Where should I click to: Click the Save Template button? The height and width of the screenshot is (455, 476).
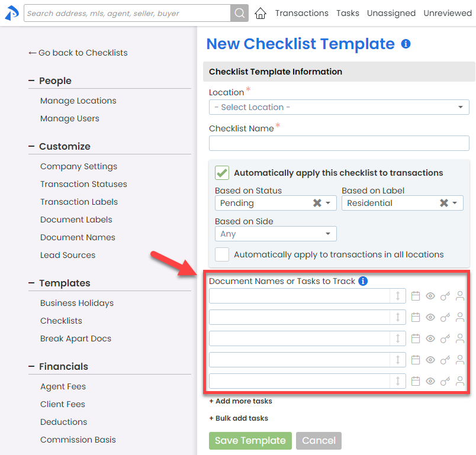point(250,440)
